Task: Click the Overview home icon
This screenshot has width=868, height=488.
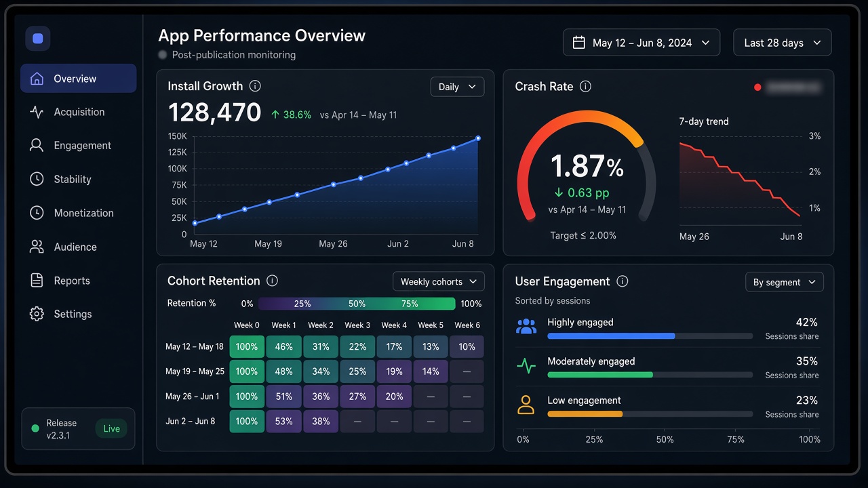Action: pos(37,79)
